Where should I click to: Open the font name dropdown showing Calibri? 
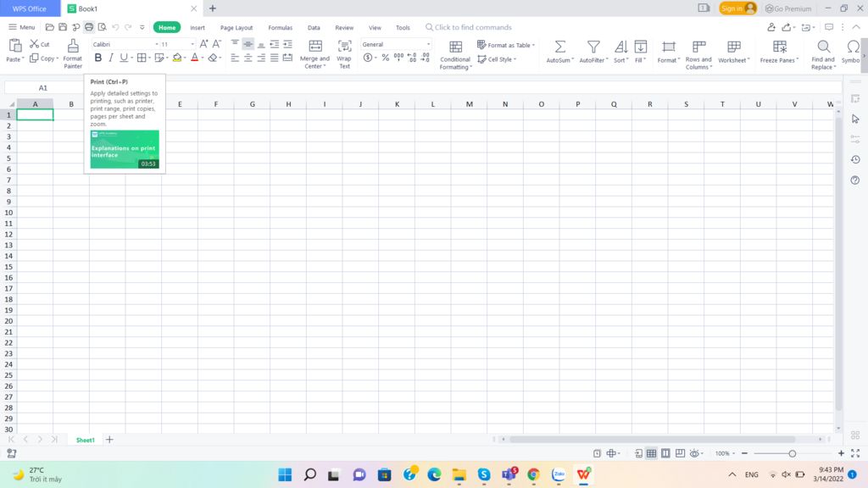(157, 44)
